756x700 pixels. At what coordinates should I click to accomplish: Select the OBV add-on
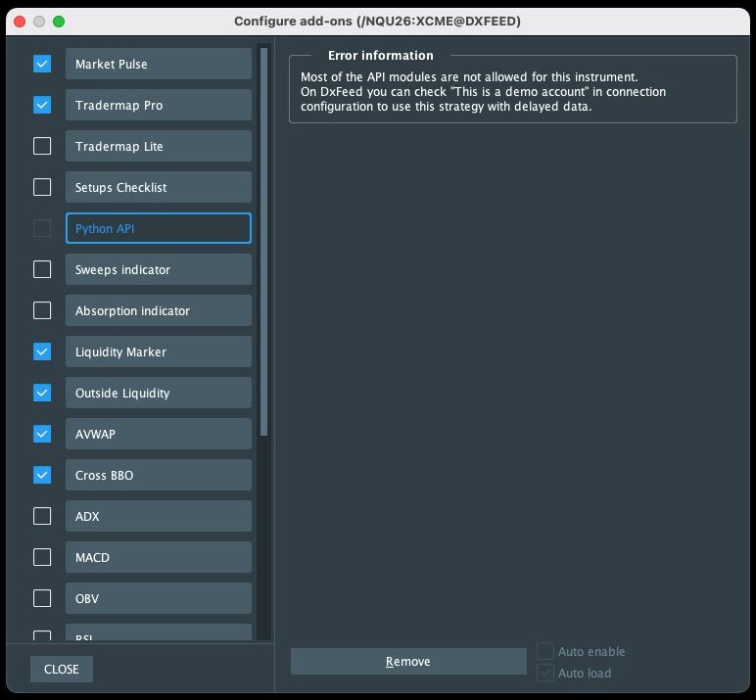pyautogui.click(x=158, y=598)
